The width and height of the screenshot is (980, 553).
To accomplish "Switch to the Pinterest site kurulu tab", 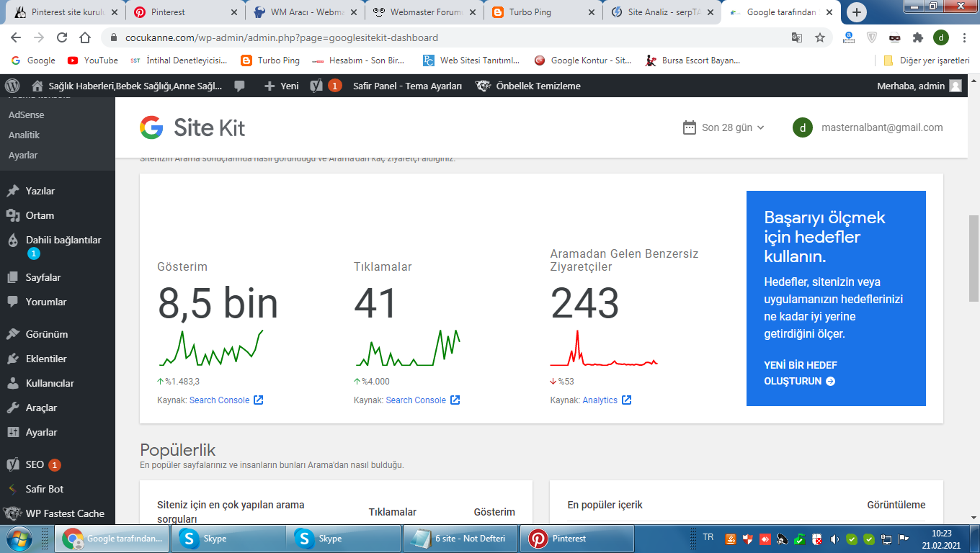I will pos(65,12).
